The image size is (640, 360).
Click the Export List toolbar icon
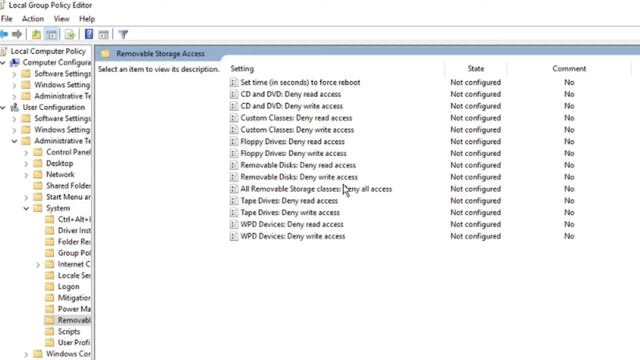70,34
